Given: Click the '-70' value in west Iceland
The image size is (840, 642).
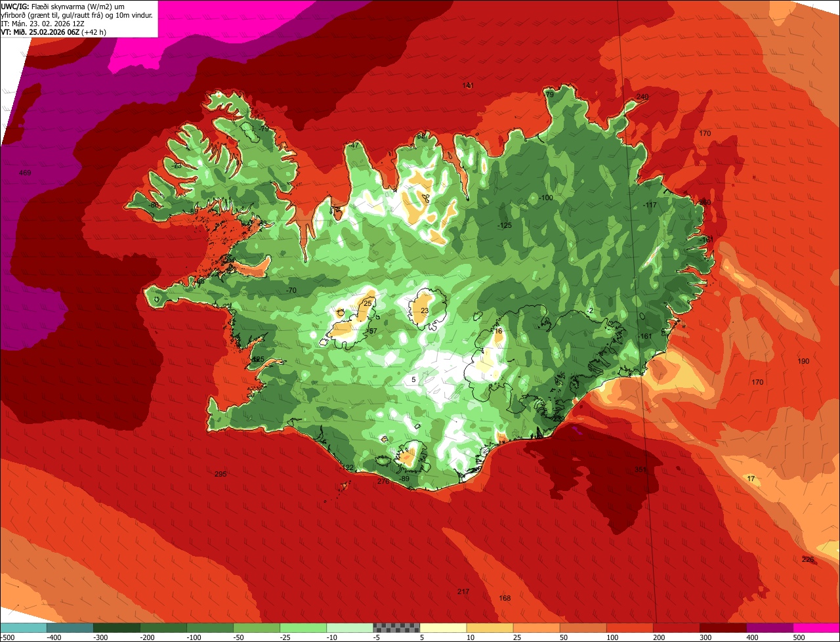Looking at the screenshot, I should (291, 291).
